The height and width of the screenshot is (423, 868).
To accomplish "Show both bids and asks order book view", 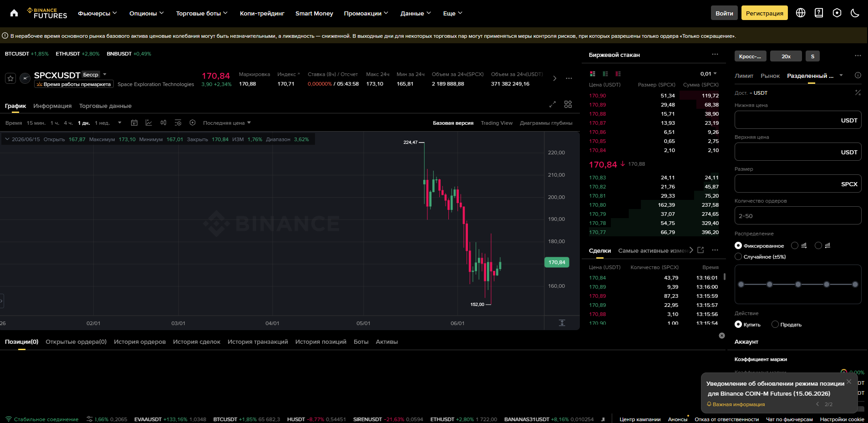I will tap(593, 74).
